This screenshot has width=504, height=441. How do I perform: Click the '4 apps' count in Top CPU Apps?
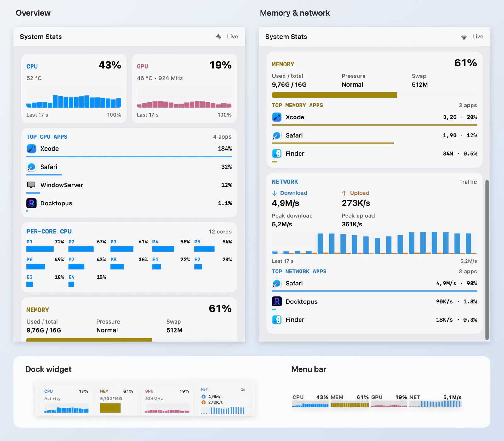point(222,137)
